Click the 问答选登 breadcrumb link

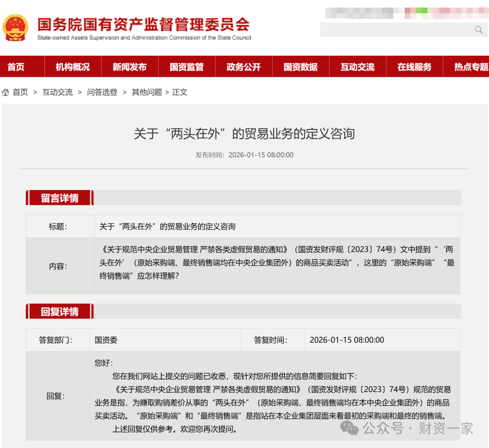coord(102,92)
